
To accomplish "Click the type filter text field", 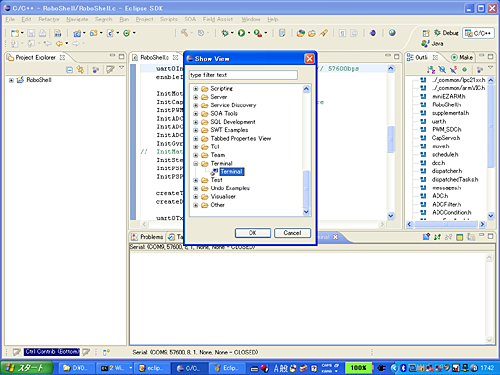I will [243, 75].
